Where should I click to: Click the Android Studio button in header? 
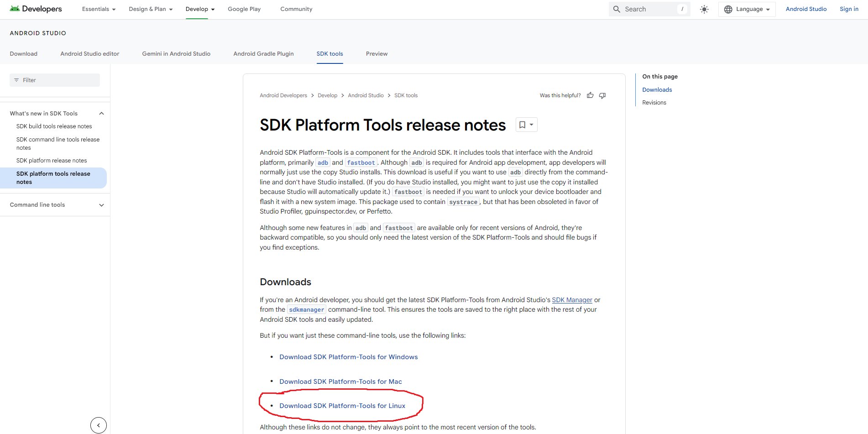[806, 9]
